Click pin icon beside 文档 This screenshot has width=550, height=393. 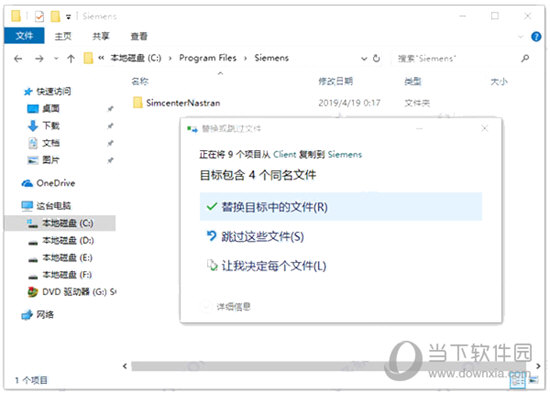click(x=110, y=143)
